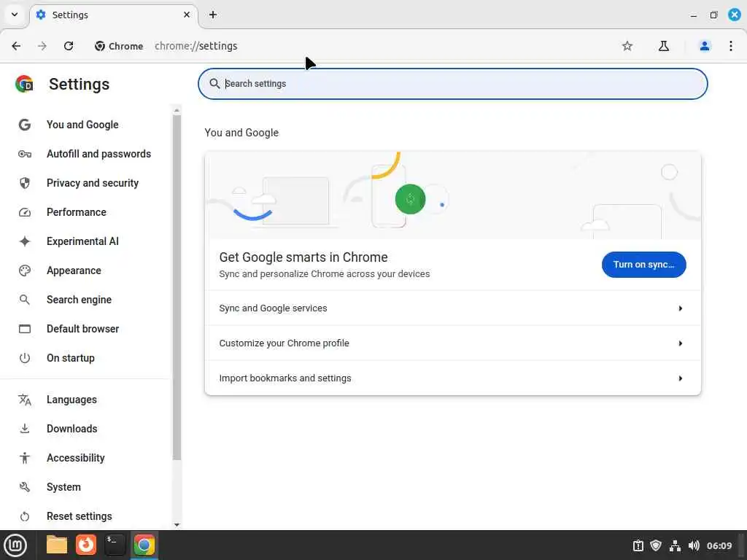Click the key icon for Autofill
Image resolution: width=747 pixels, height=560 pixels.
25,154
